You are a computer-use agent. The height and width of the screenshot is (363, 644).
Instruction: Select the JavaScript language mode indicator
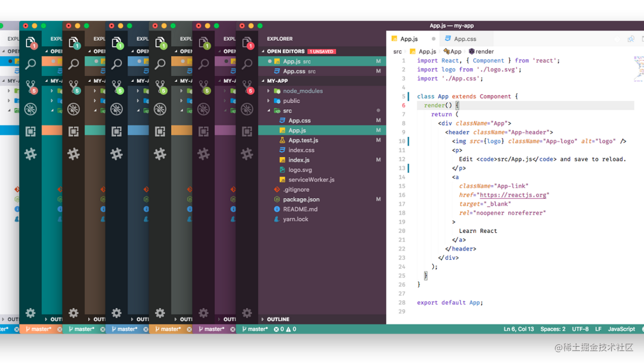click(x=621, y=329)
